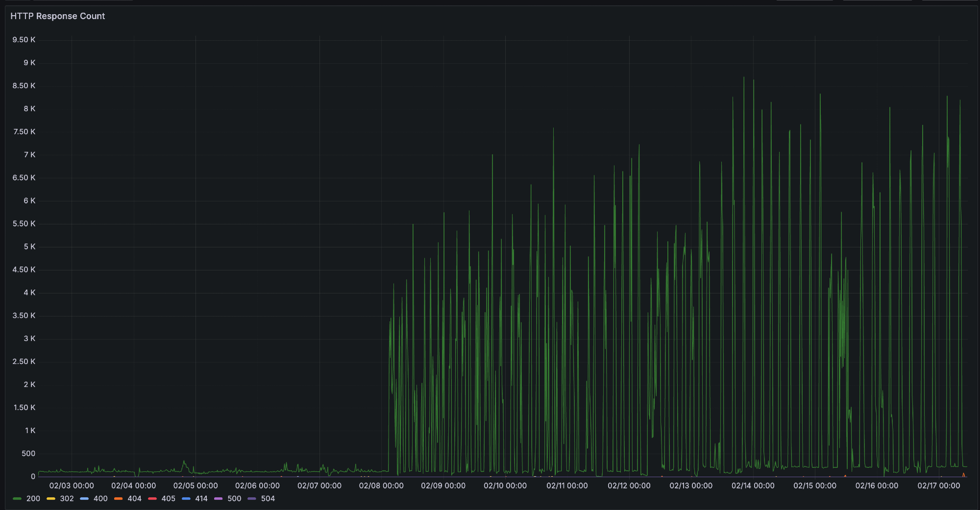The width and height of the screenshot is (980, 510).
Task: Click the 02/17 00:00 x-axis time label
Action: click(x=939, y=486)
